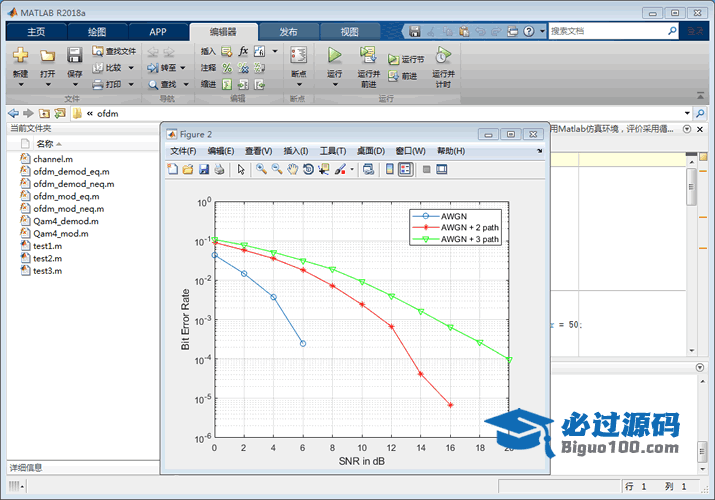Toggle the Insert Legend button off
715x500 pixels.
[x=405, y=169]
